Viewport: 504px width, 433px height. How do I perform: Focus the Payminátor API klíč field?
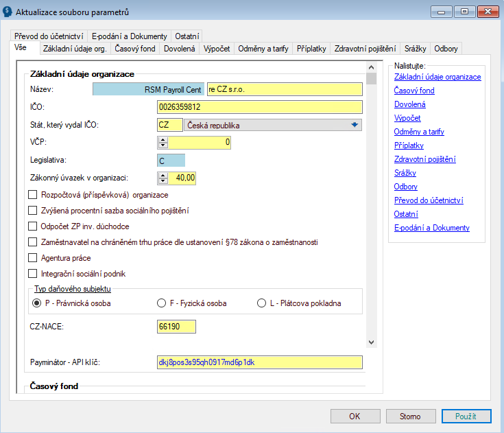click(259, 362)
